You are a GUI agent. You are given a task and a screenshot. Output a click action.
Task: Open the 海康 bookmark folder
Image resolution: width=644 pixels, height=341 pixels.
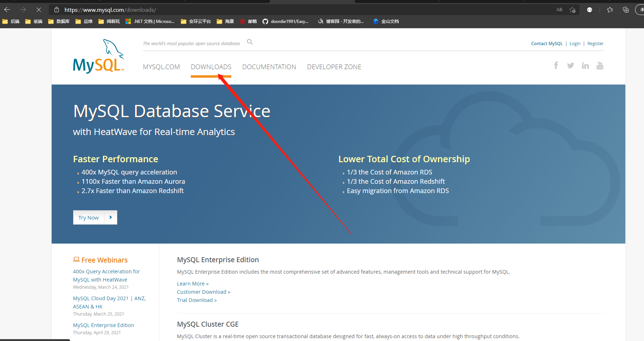pos(225,21)
